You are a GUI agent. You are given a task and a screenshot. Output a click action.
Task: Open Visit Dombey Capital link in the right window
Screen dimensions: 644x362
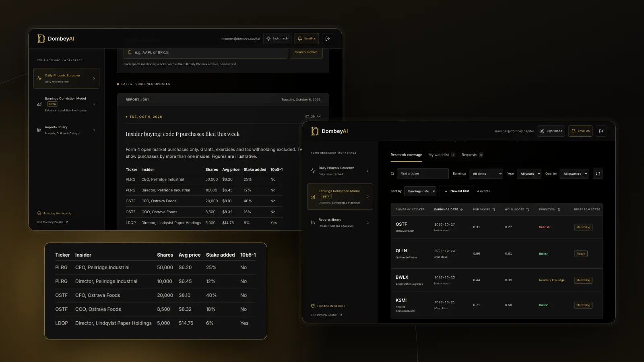pyautogui.click(x=326, y=315)
